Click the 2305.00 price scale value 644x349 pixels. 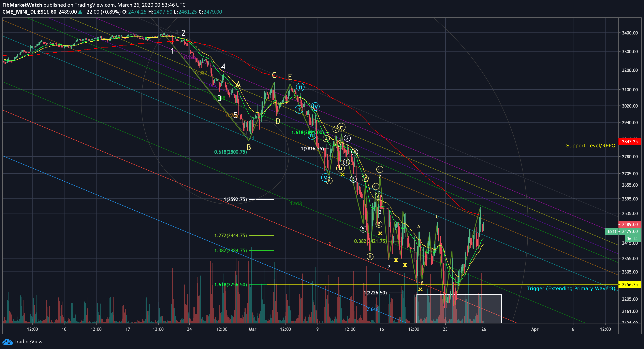[x=630, y=272]
